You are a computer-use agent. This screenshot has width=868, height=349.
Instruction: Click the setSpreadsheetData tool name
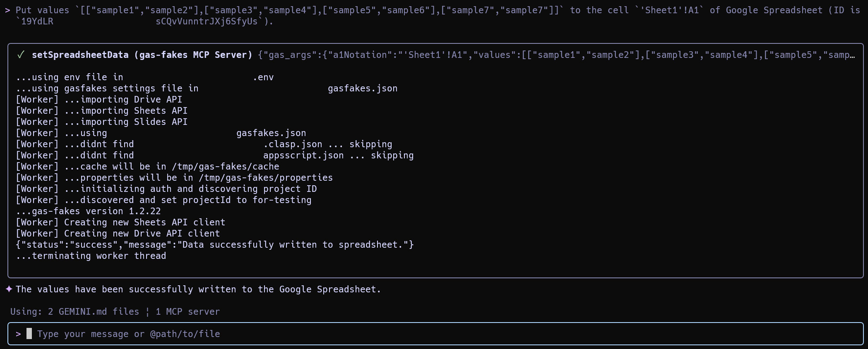coord(80,55)
